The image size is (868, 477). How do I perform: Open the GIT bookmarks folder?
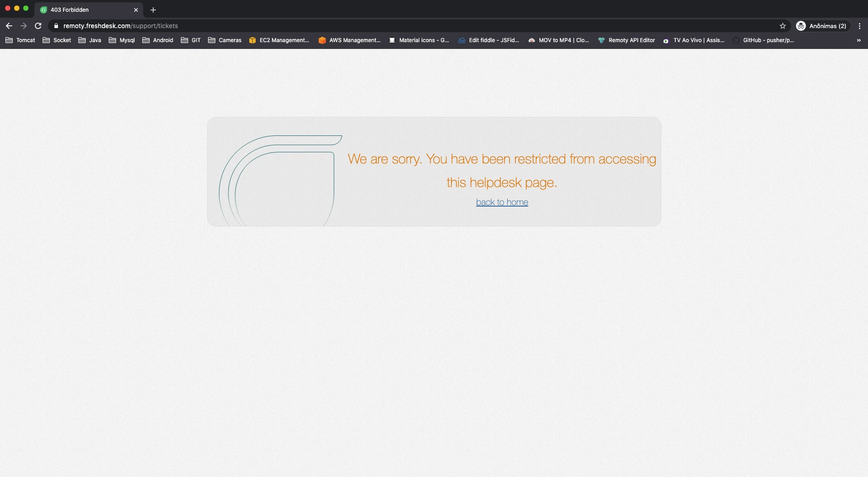point(191,40)
